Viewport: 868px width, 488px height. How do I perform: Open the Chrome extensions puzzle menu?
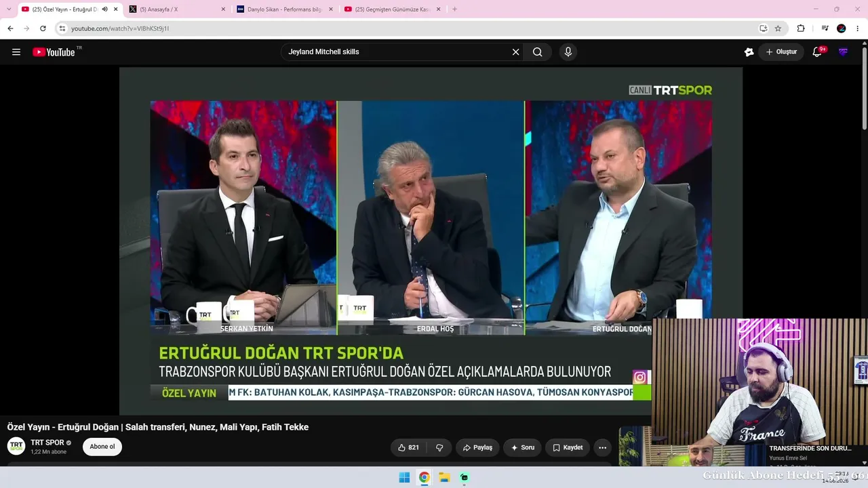pyautogui.click(x=801, y=28)
